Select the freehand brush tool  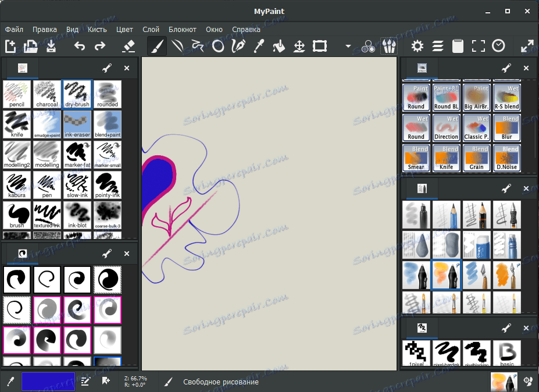(156, 46)
